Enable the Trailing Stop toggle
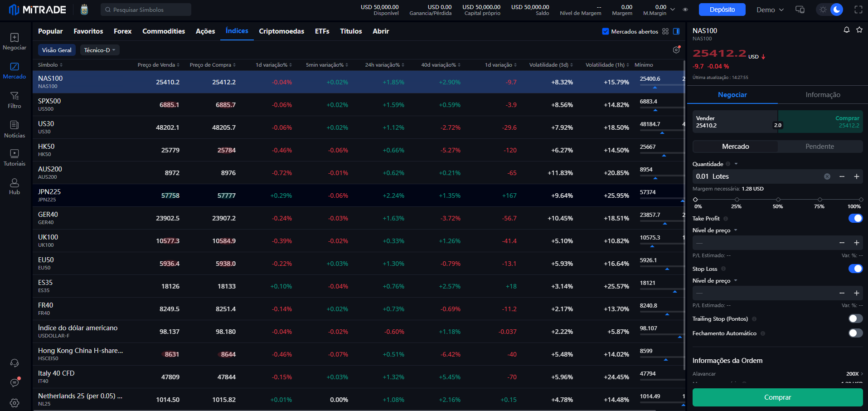This screenshot has height=411, width=868. click(x=855, y=319)
